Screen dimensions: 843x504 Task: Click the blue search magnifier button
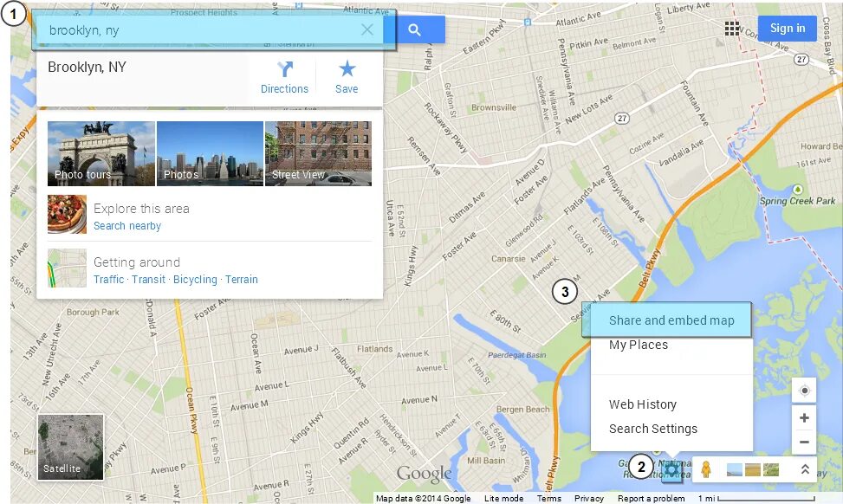(414, 29)
